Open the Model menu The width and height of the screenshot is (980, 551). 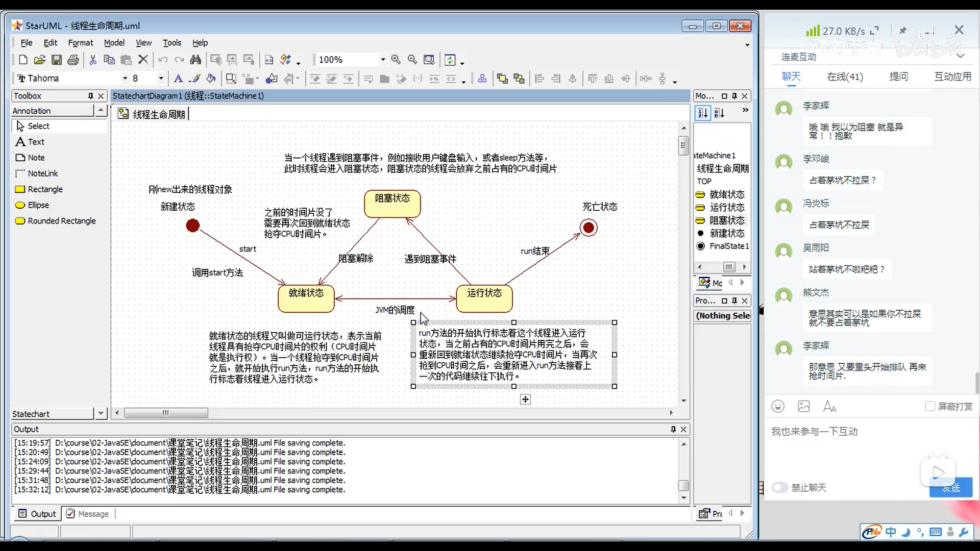pyautogui.click(x=114, y=43)
